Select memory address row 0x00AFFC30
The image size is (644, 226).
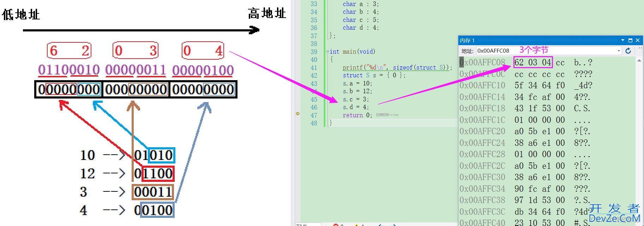pos(482,177)
